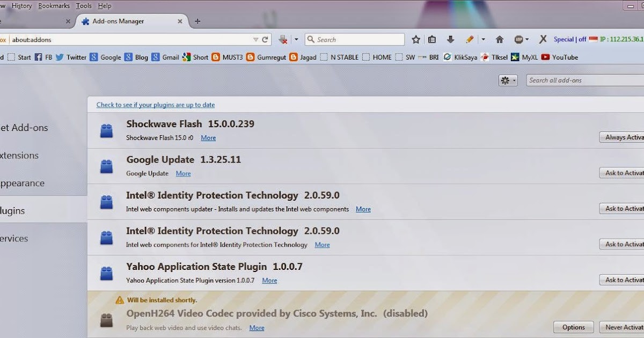Viewport: 644px width, 338px height.
Task: Open the N STABLE bookmark
Action: (339, 57)
